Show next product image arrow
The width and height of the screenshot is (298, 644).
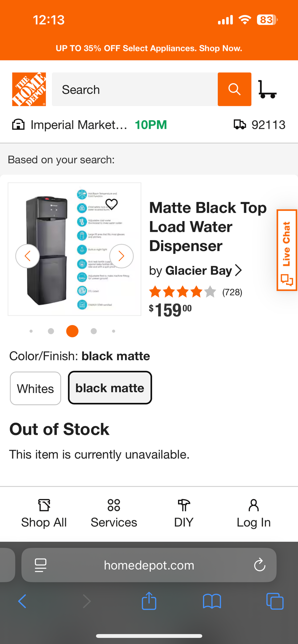click(x=121, y=256)
